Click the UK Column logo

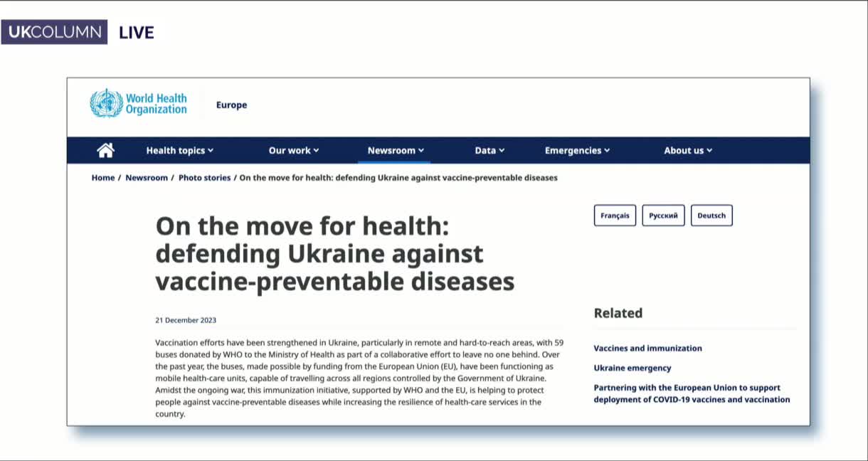54,32
